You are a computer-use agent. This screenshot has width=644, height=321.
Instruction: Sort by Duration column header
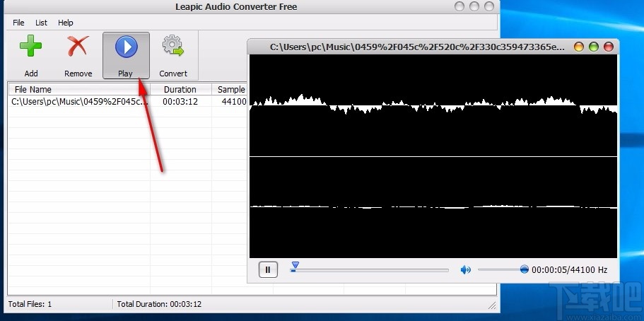pos(181,89)
